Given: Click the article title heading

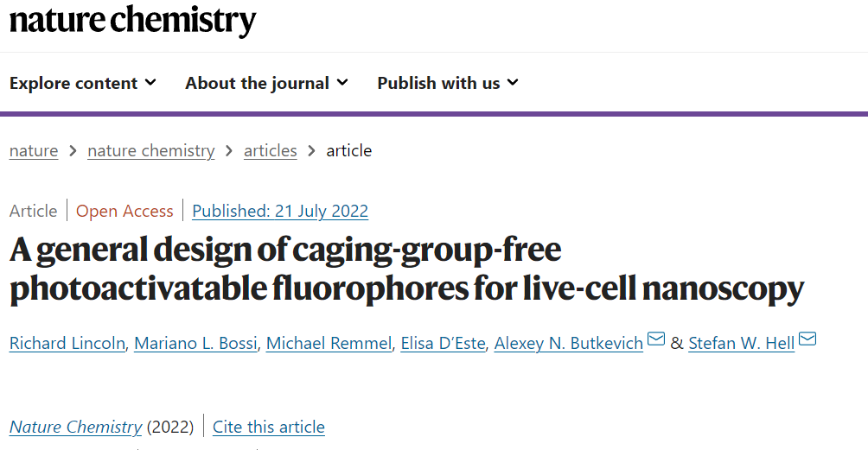Looking at the screenshot, I should point(407,269).
